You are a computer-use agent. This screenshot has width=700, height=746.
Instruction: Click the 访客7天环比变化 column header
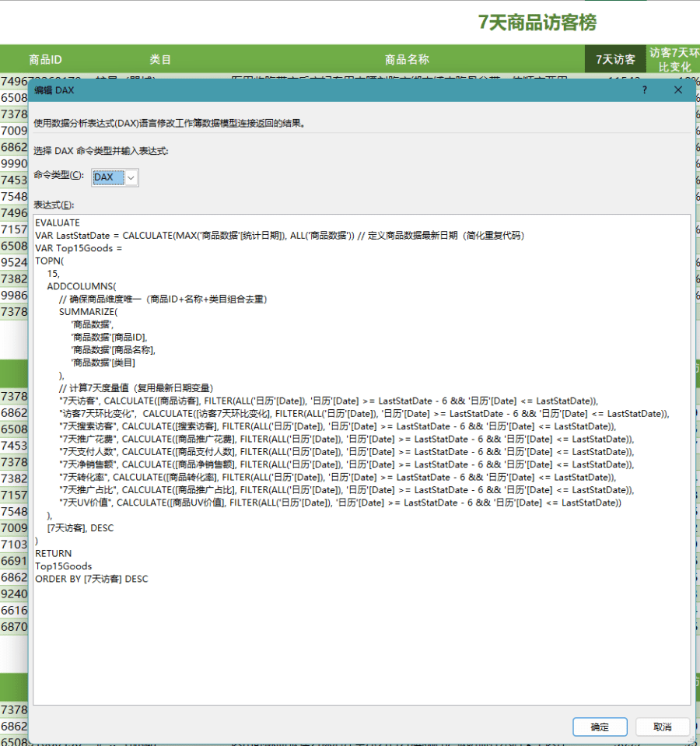pos(674,59)
